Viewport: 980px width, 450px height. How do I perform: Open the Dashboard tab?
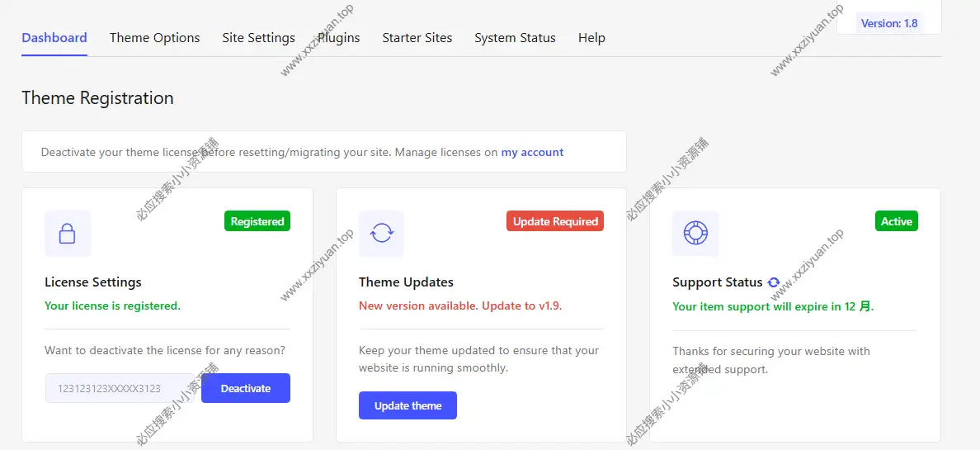click(x=54, y=38)
